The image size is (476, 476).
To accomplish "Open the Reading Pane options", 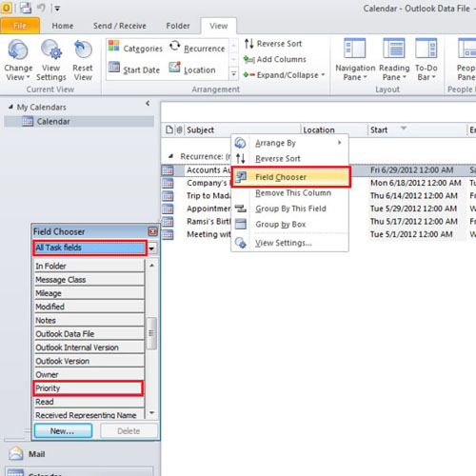I will coord(394,60).
